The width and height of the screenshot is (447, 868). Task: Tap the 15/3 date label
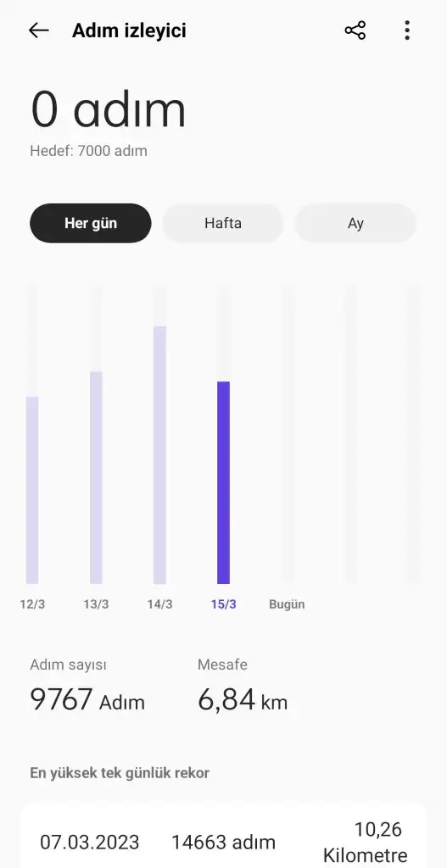coord(223,604)
